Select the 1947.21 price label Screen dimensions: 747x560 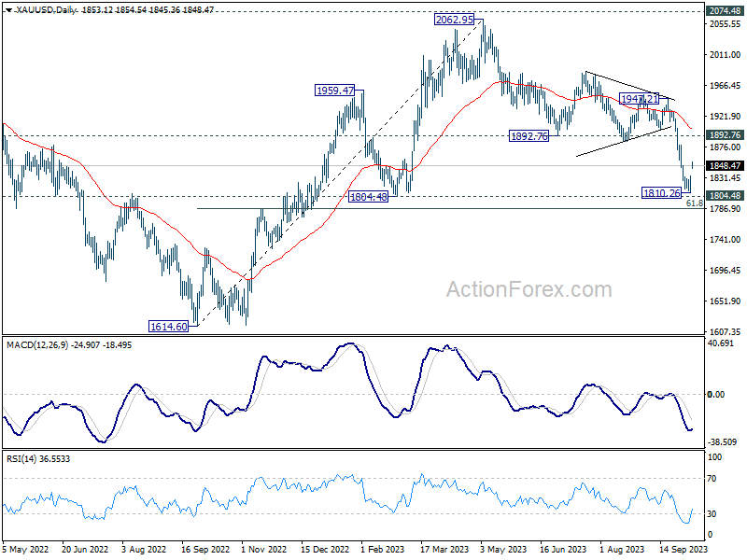(x=639, y=99)
